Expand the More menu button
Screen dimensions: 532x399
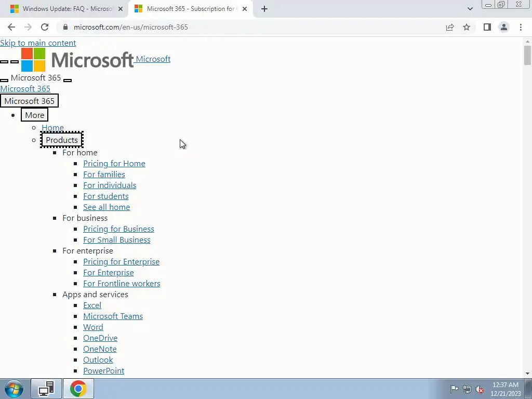click(35, 115)
